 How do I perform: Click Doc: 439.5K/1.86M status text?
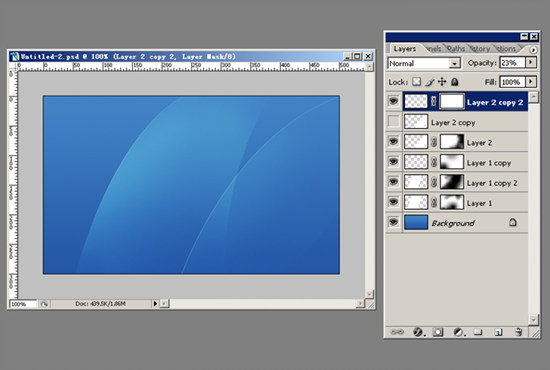(x=100, y=304)
